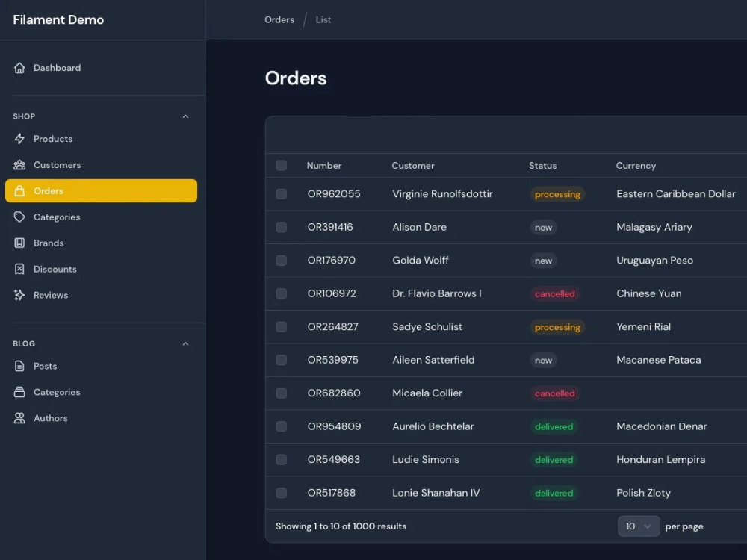Open Posts under Blog
747x560 pixels.
101,366
